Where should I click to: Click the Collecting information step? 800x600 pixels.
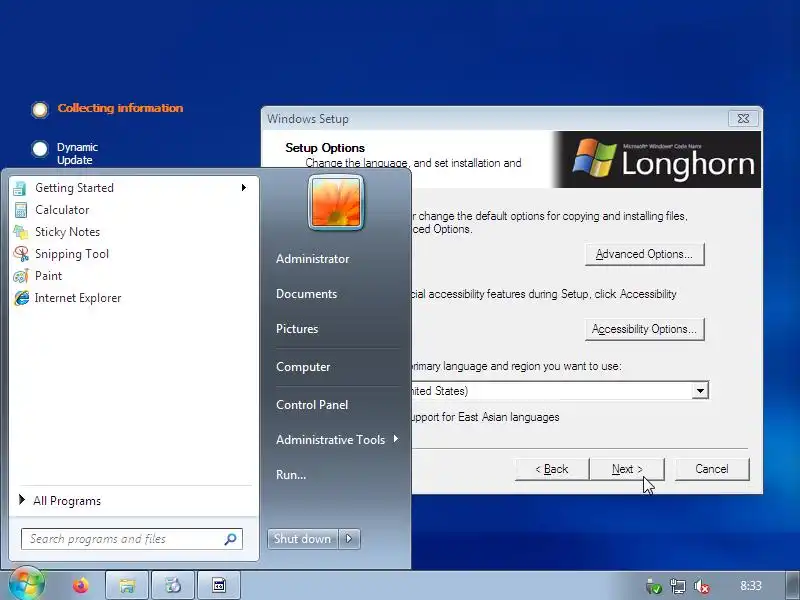pos(120,108)
